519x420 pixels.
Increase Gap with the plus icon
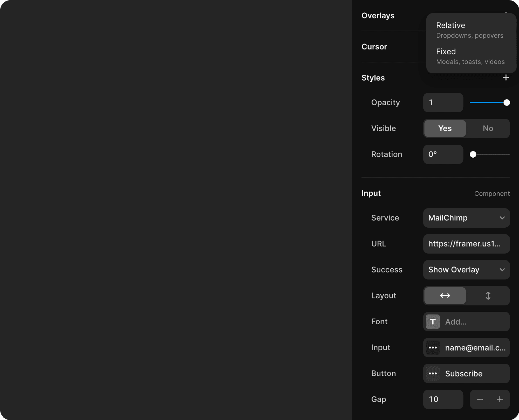[500, 399]
